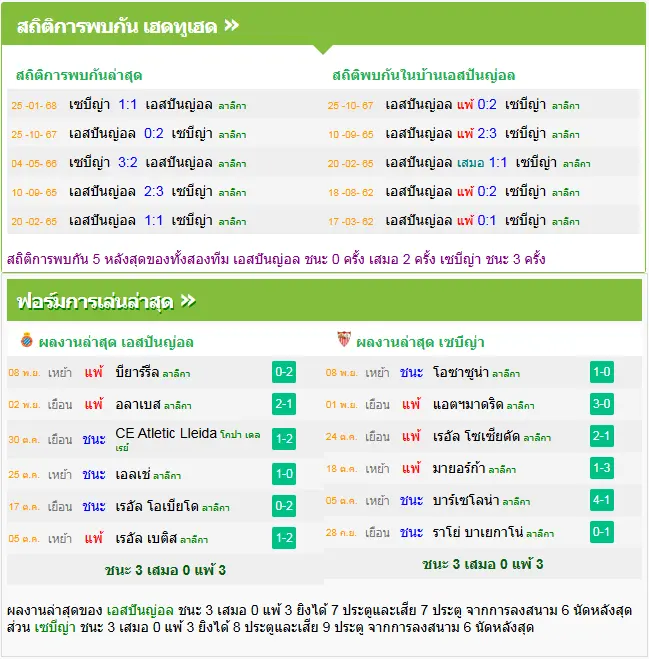Select the สถิติการพบกันล่าสุด heading

tap(79, 75)
